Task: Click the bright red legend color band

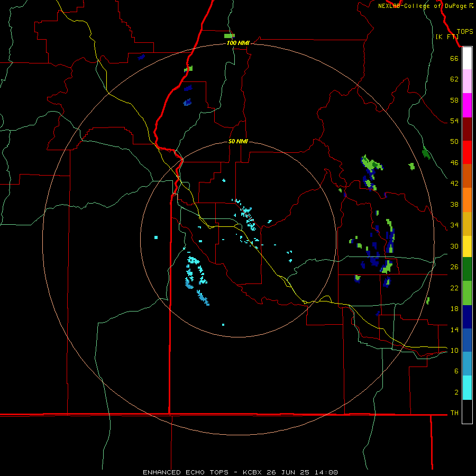Action: (x=467, y=152)
